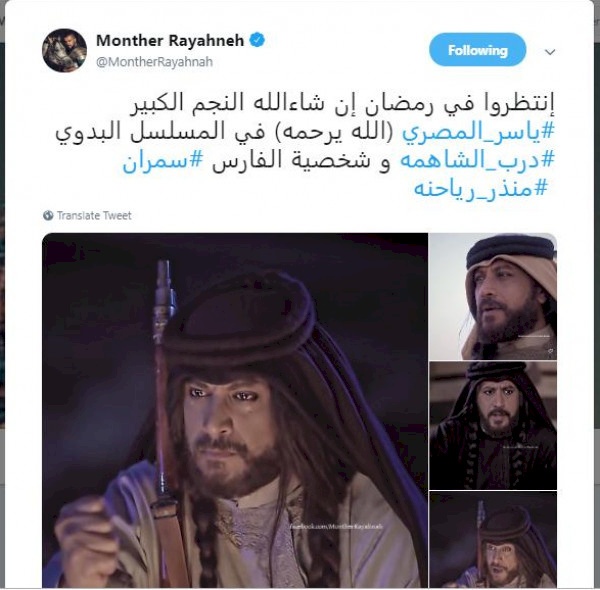Click the dimmed background left of tweet

click(2, 295)
